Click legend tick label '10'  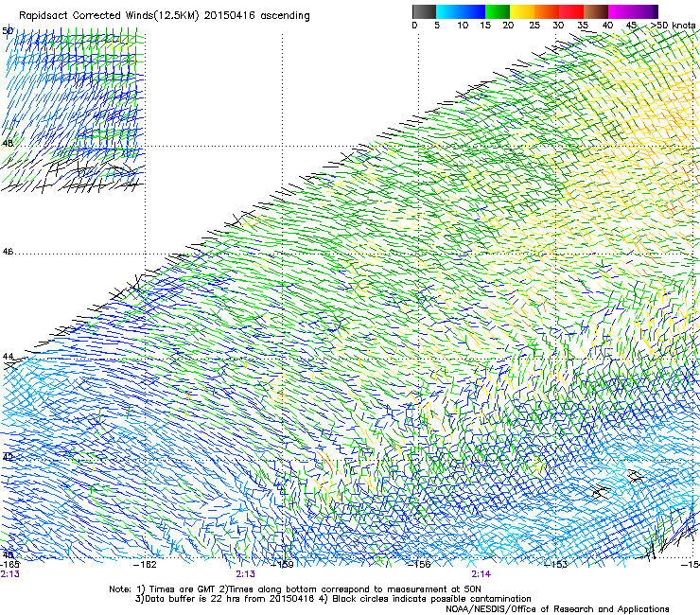(x=463, y=26)
